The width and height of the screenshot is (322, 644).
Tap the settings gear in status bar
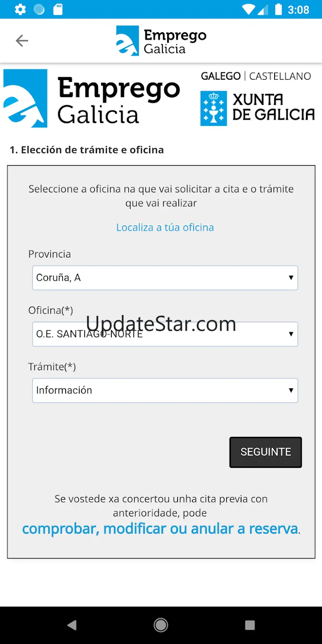[x=20, y=9]
